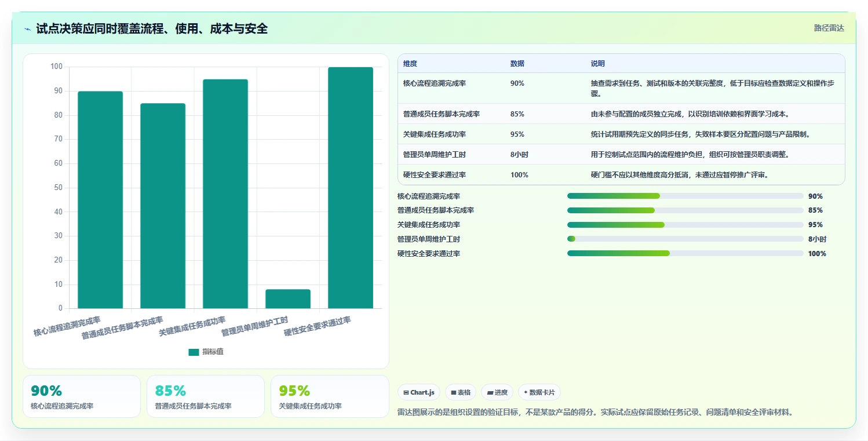Click 硬性安全要求通过率 in the table

pyautogui.click(x=435, y=175)
